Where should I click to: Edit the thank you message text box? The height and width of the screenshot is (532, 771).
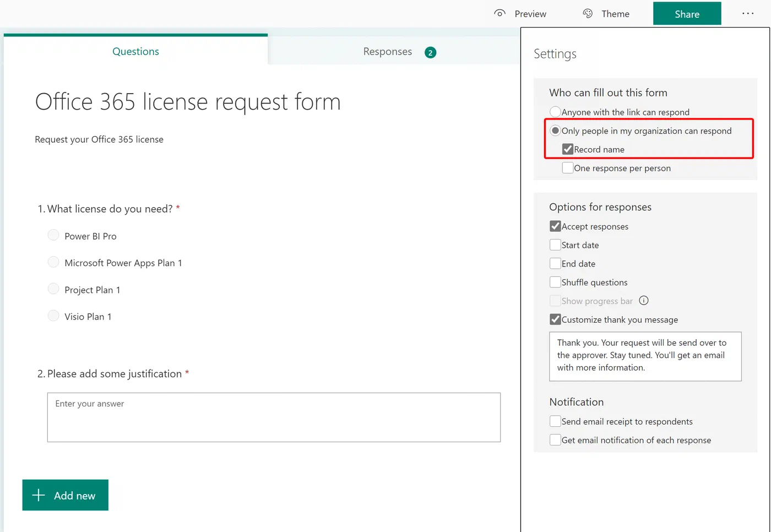point(645,356)
